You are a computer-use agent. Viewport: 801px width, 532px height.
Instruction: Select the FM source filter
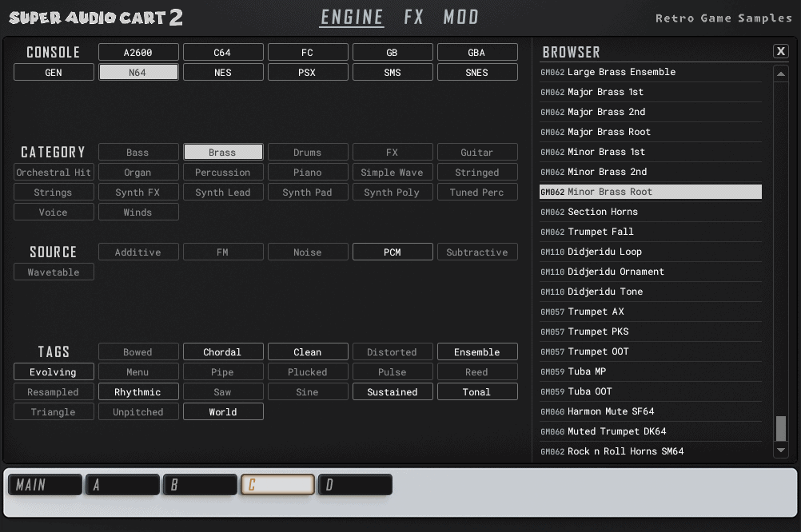pos(223,252)
